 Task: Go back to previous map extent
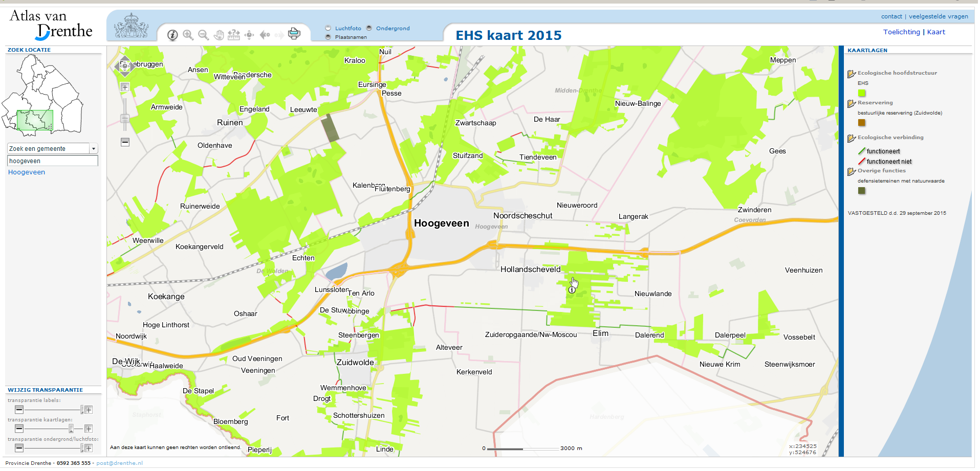click(265, 35)
